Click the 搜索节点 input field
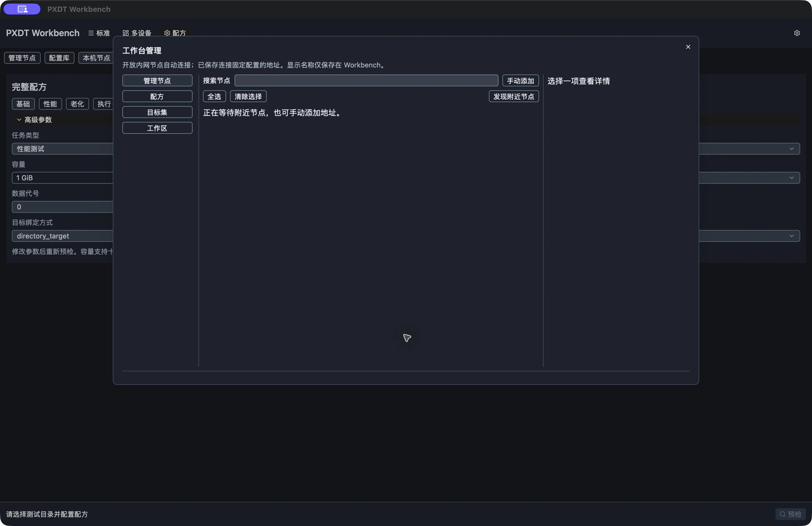812x526 pixels. pyautogui.click(x=367, y=81)
